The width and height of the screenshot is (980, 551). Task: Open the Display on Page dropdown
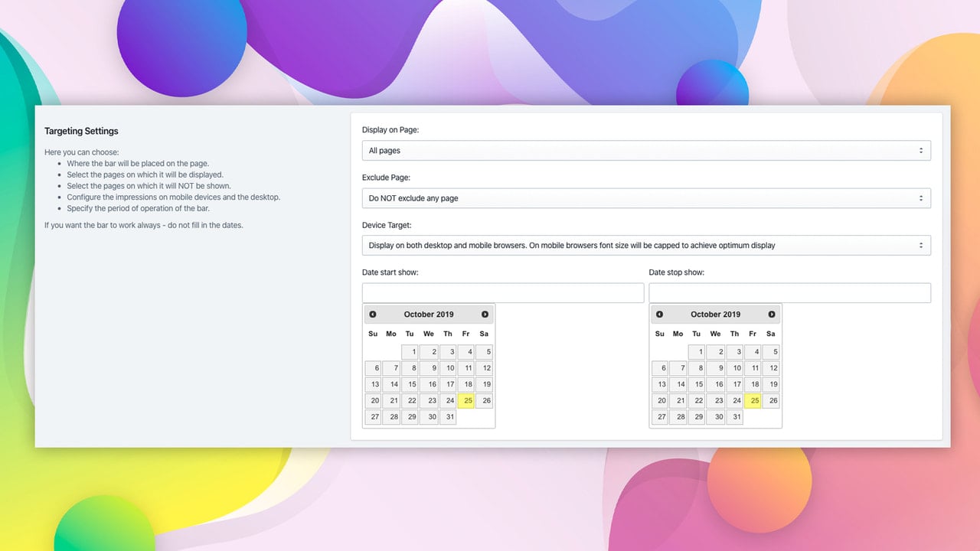[x=646, y=151]
